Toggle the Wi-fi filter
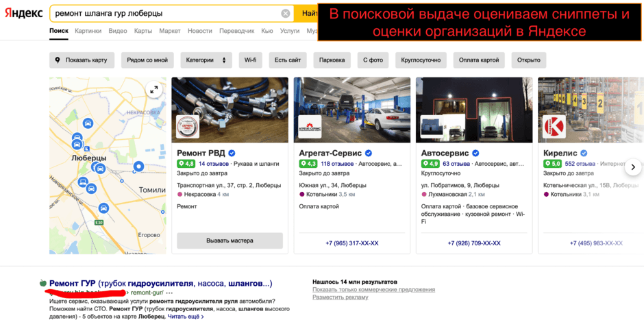Viewport: 644px width, 331px height. tap(251, 60)
